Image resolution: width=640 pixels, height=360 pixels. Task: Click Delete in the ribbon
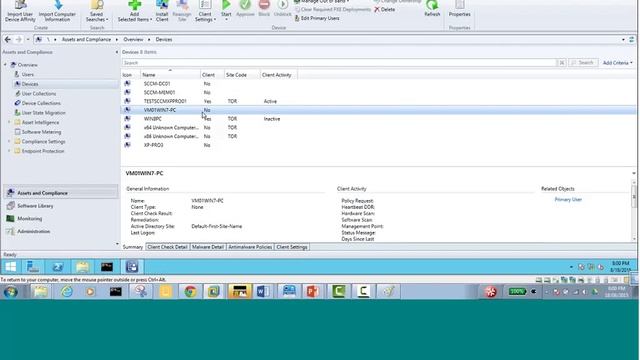(x=385, y=9)
